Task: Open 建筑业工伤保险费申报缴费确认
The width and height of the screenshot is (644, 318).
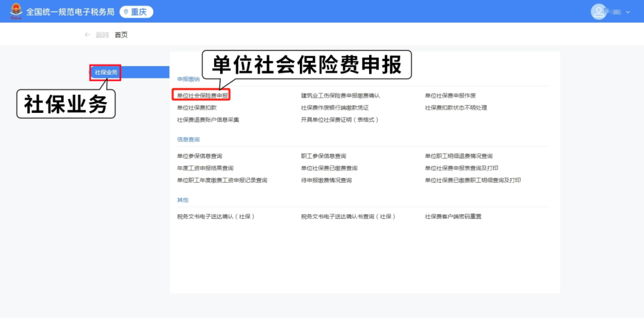Action: click(340, 95)
